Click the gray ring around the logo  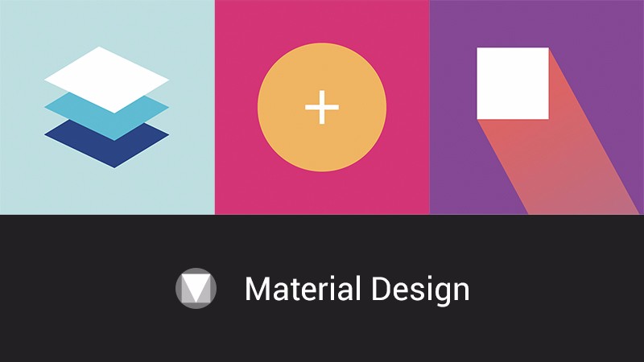pos(178,288)
